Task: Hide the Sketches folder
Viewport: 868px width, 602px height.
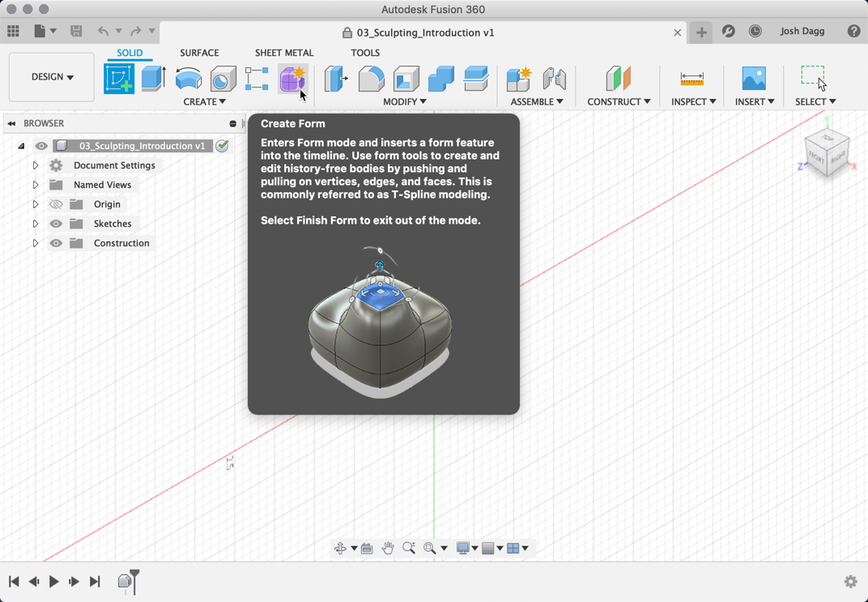Action: click(x=56, y=224)
